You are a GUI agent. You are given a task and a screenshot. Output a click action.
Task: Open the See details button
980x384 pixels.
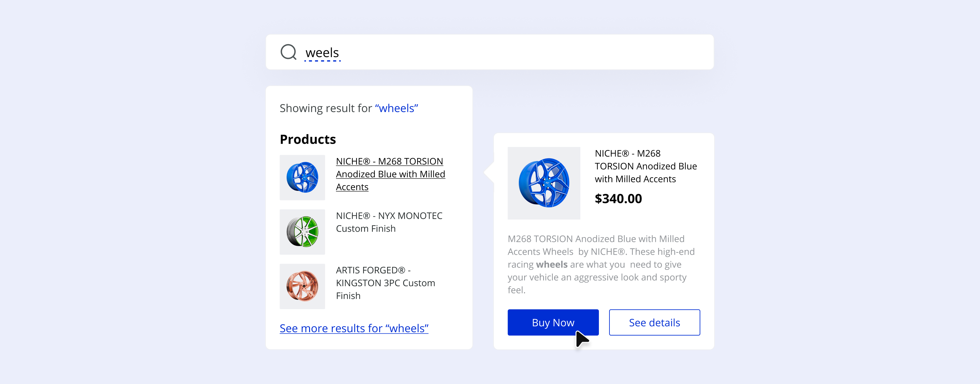click(x=654, y=323)
